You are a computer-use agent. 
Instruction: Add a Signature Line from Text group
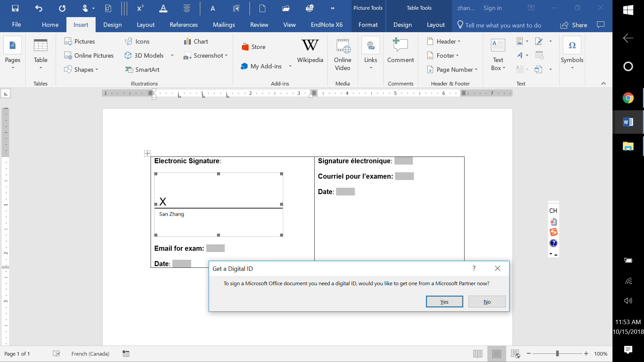click(539, 42)
